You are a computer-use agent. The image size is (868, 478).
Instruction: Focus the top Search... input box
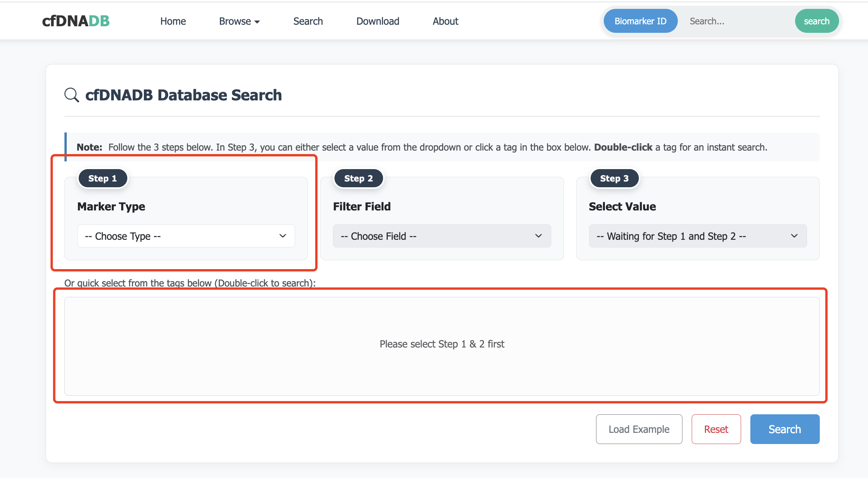point(736,21)
